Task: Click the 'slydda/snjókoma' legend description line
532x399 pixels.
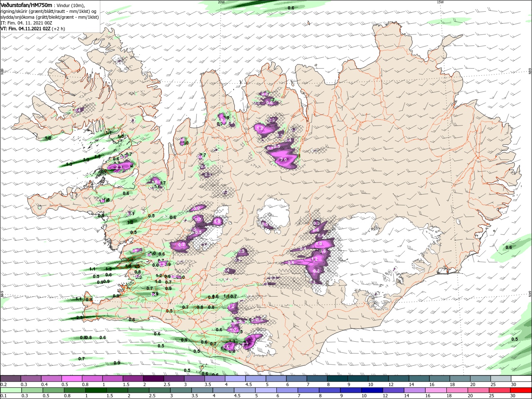Action: pyautogui.click(x=49, y=17)
